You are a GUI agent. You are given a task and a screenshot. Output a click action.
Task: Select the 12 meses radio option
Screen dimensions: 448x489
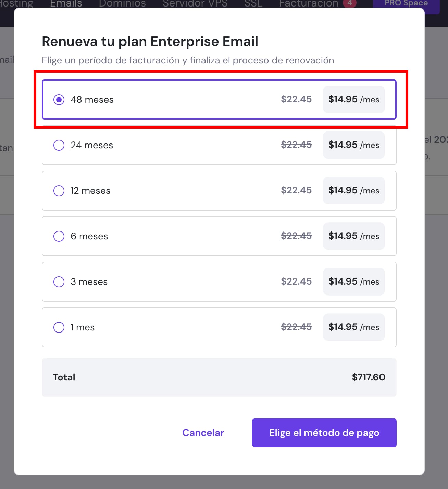(59, 191)
